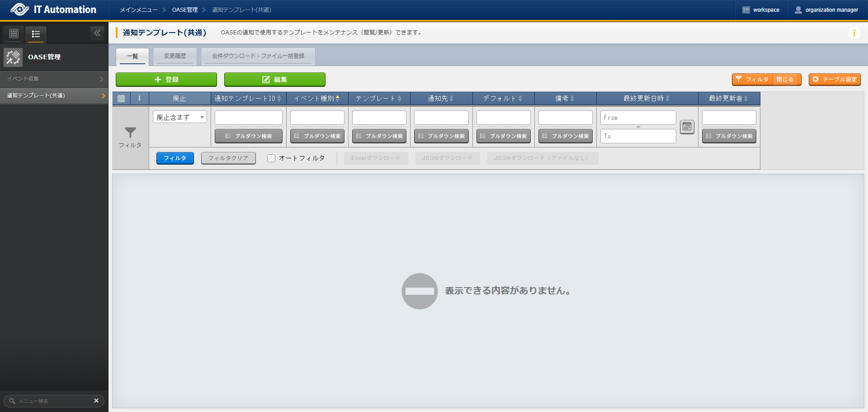Switch sidebar to list view icon
Screen dimensions: 868x412
pos(36,34)
